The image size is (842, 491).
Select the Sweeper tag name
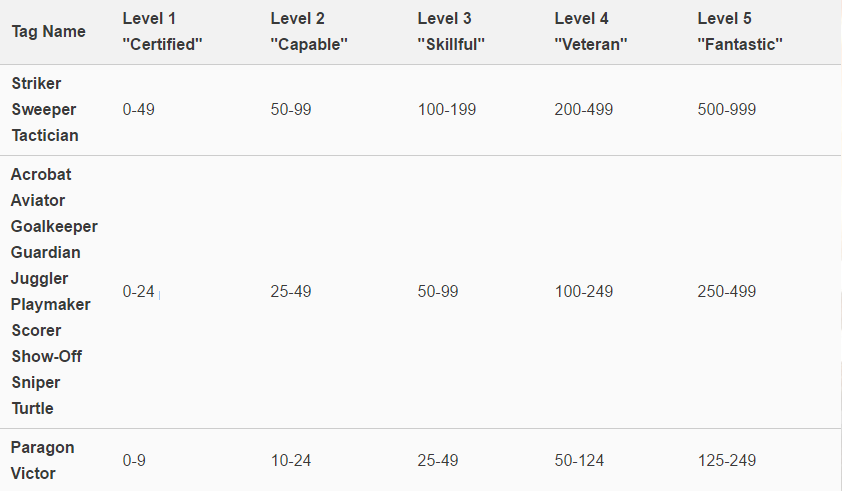43,109
